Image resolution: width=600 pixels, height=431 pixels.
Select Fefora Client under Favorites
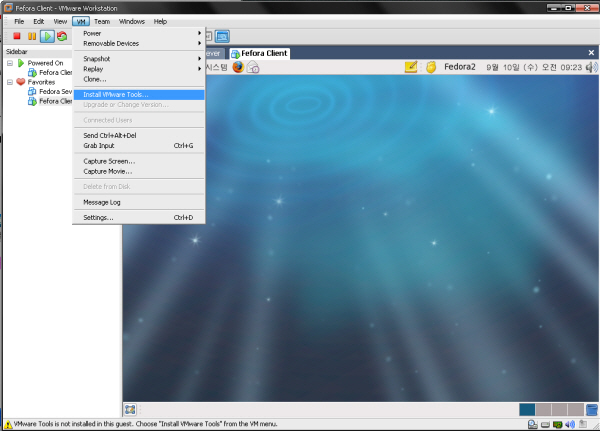(51, 101)
